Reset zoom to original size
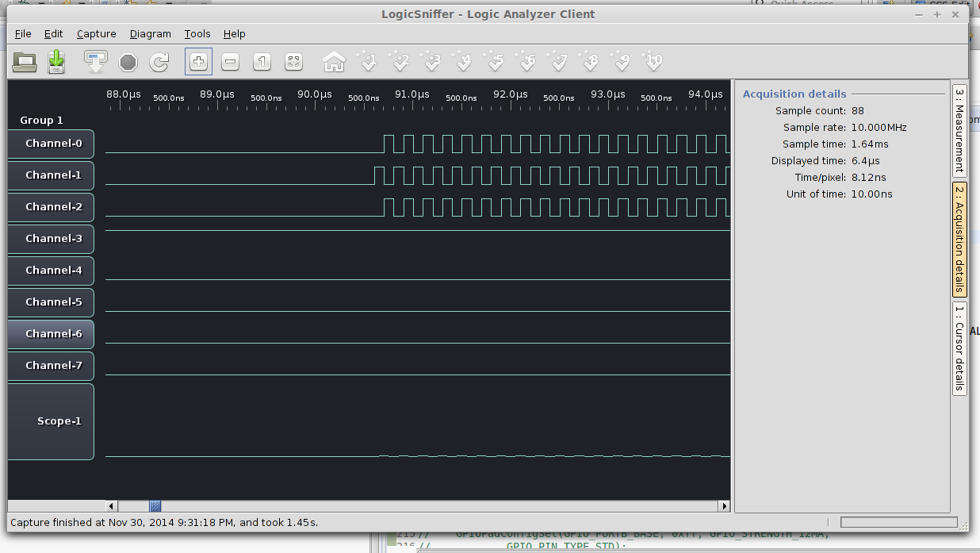Viewport: 980px width, 553px height. tap(262, 61)
